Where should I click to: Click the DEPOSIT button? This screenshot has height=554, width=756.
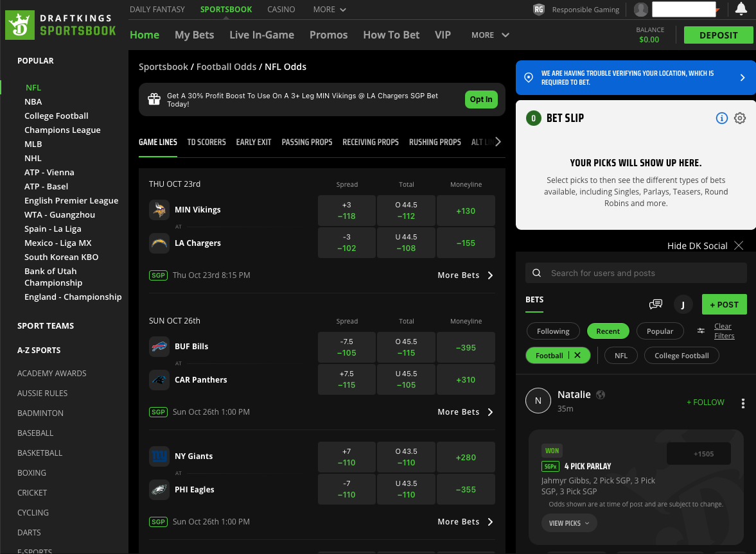click(x=718, y=35)
